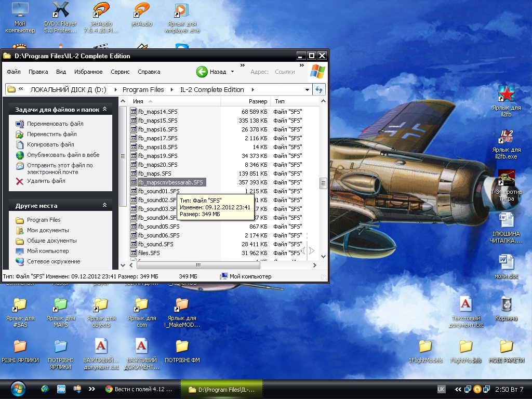Viewport: 532px width, 399px height.
Task: Expand the toolbar chevron next to Назад
Action: (243, 65)
